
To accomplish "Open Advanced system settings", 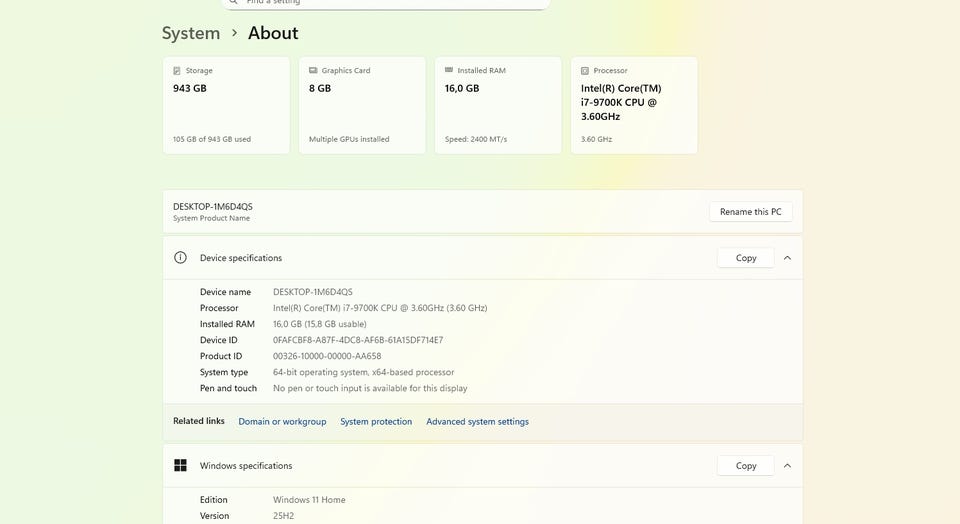I will (x=477, y=422).
